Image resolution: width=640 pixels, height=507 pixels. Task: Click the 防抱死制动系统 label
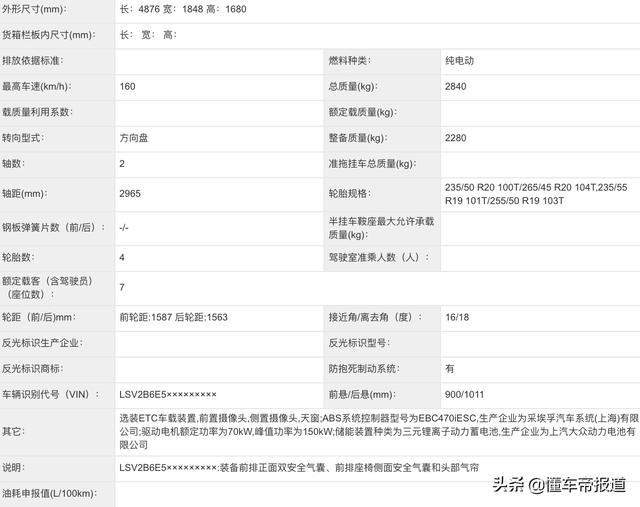pyautogui.click(x=364, y=369)
